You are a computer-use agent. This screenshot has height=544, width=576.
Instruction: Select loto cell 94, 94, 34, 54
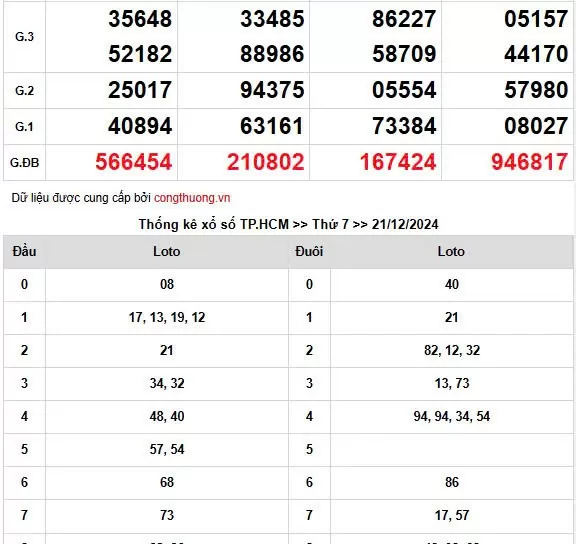coord(451,417)
